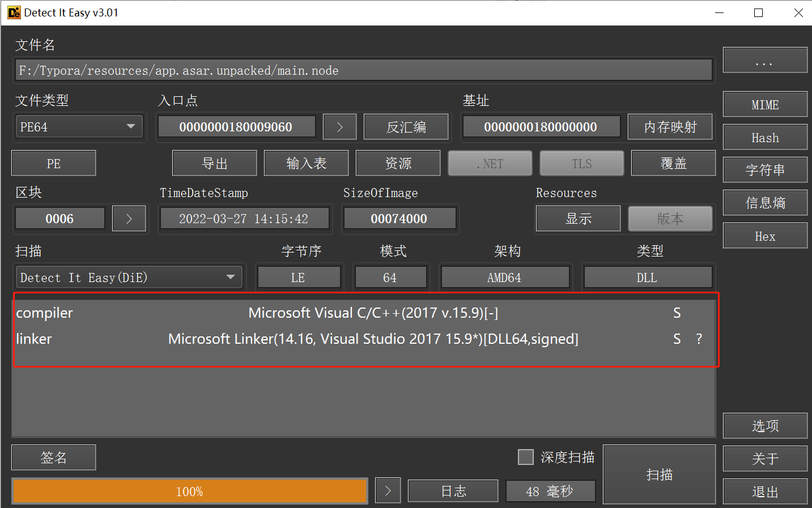Click the DLL type button
Image resolution: width=812 pixels, height=508 pixels.
[648, 278]
